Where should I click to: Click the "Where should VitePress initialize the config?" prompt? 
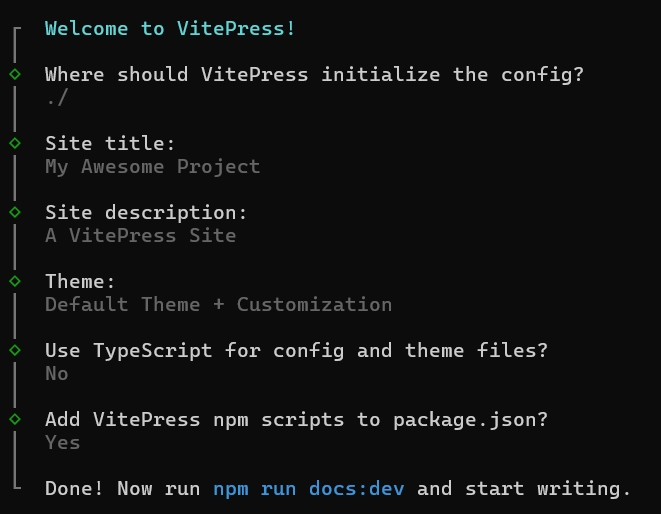point(314,75)
